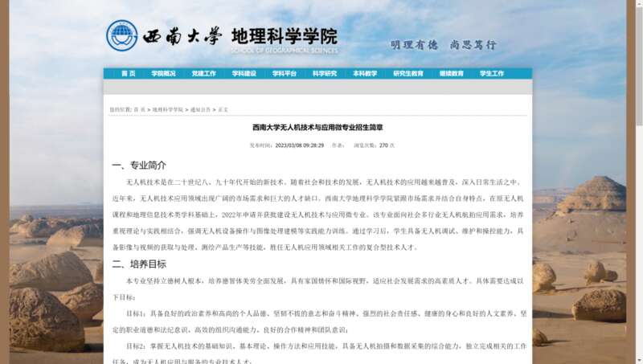Open 学科平台 navigation item
643x364 pixels.
(284, 73)
